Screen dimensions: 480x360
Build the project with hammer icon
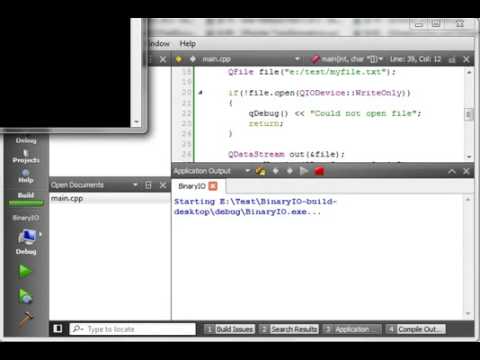click(x=26, y=319)
